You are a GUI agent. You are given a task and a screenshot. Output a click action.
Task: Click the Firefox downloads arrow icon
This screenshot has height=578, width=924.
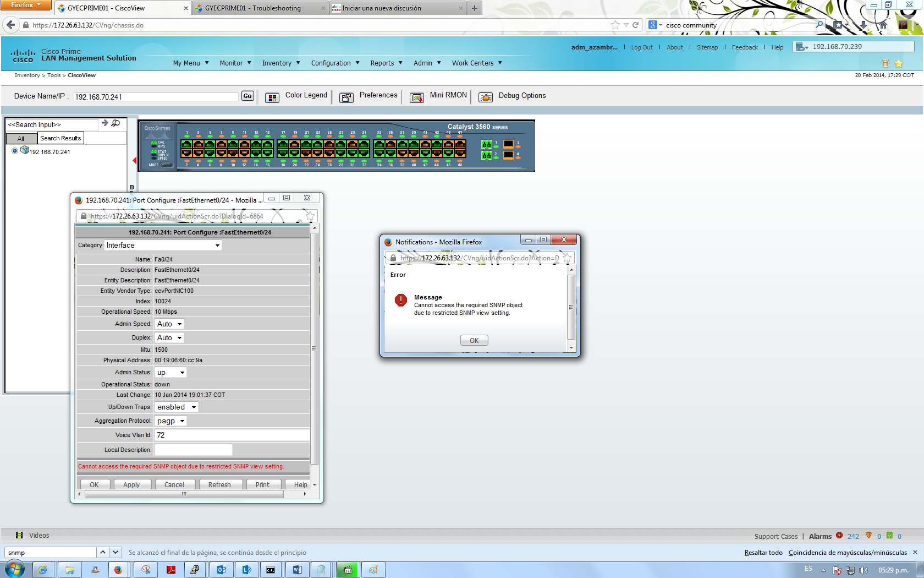coord(864,25)
